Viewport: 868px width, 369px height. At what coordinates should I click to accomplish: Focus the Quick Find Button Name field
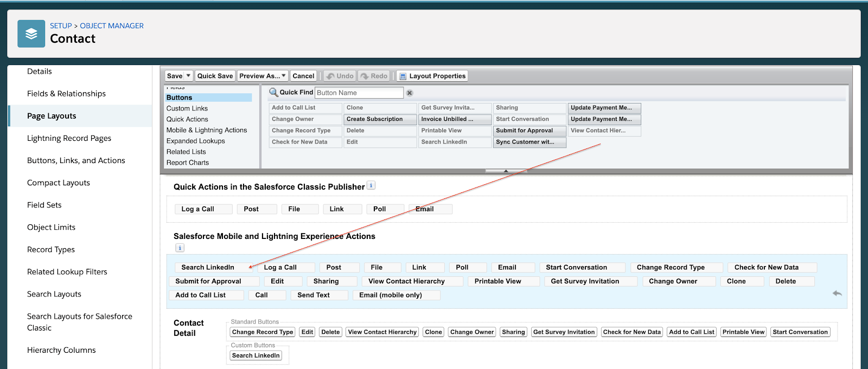(x=359, y=93)
